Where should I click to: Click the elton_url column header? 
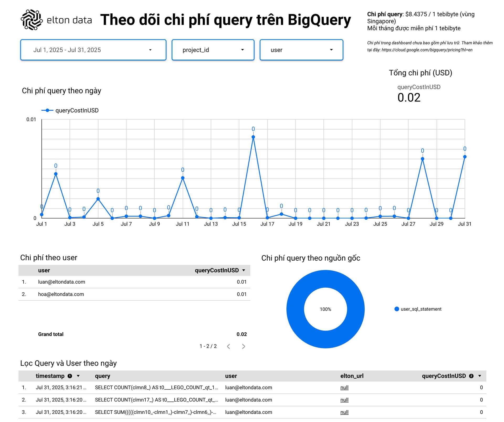pyautogui.click(x=352, y=376)
